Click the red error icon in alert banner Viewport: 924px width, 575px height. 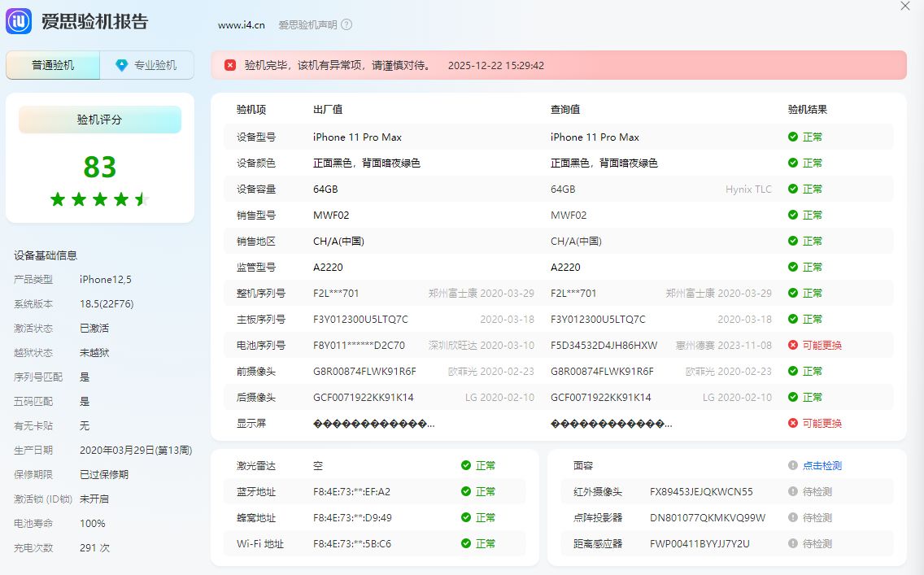230,65
